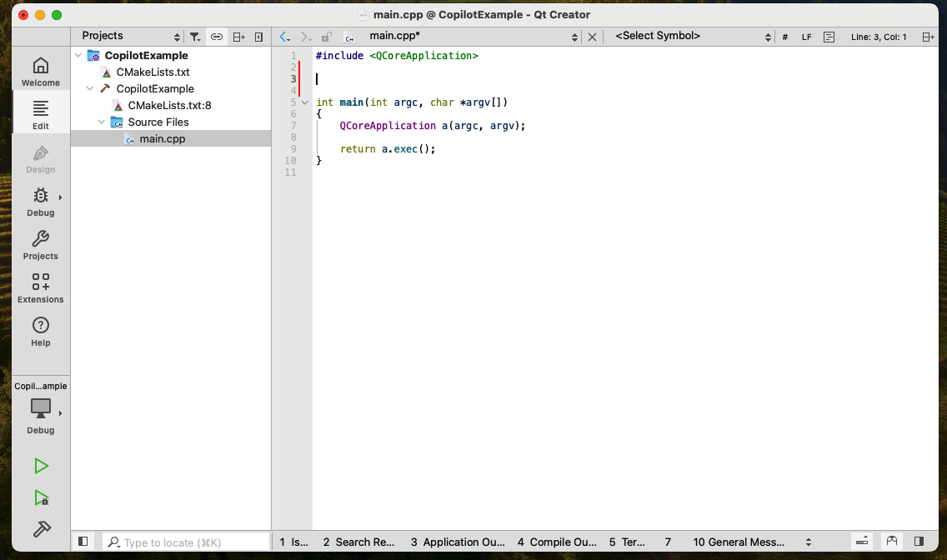Image resolution: width=947 pixels, height=560 pixels.
Task: Run the project with green play button
Action: click(41, 466)
